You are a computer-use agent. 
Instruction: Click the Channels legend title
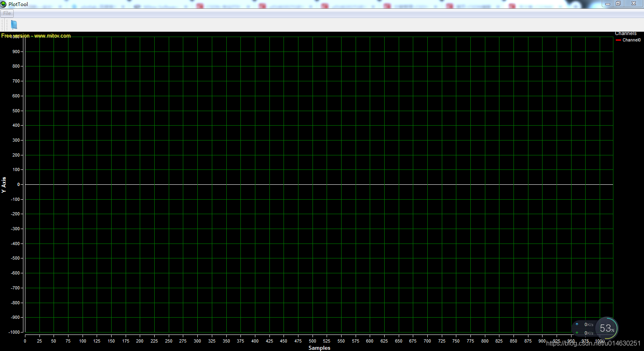(625, 33)
